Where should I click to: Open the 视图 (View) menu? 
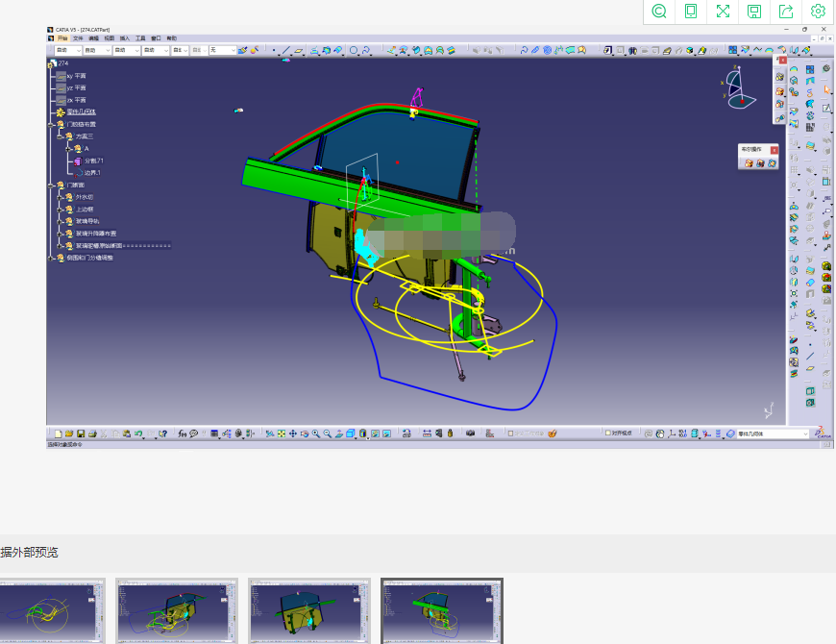tap(109, 38)
